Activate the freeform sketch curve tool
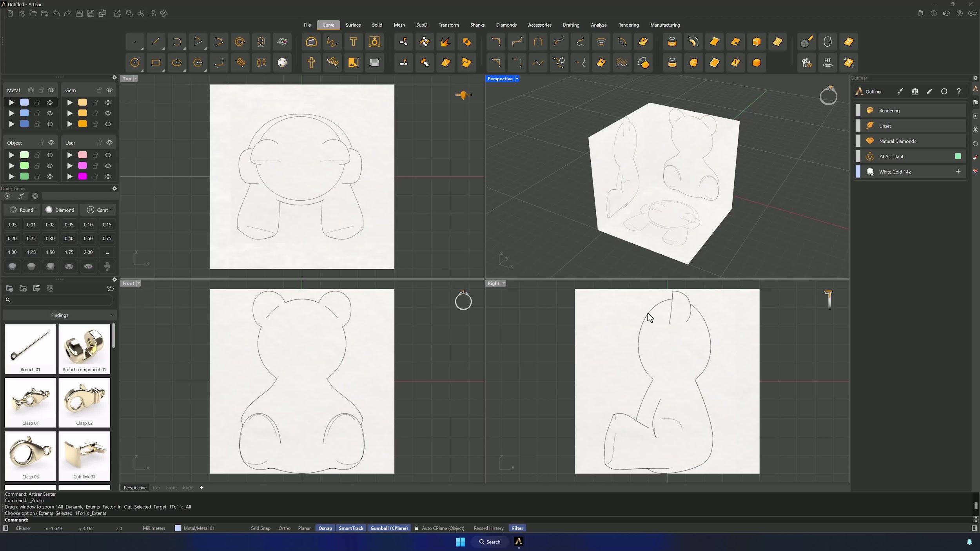 [332, 42]
